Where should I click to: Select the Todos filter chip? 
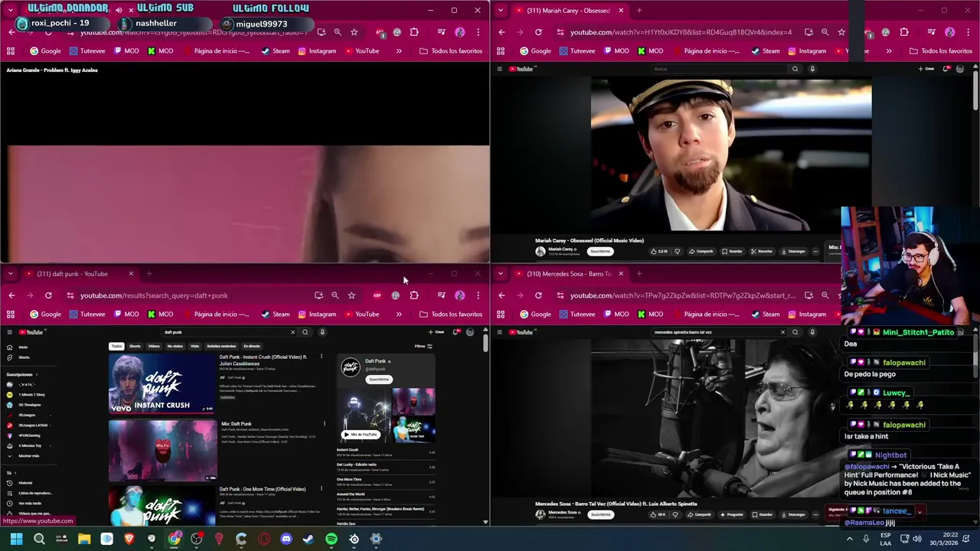116,346
